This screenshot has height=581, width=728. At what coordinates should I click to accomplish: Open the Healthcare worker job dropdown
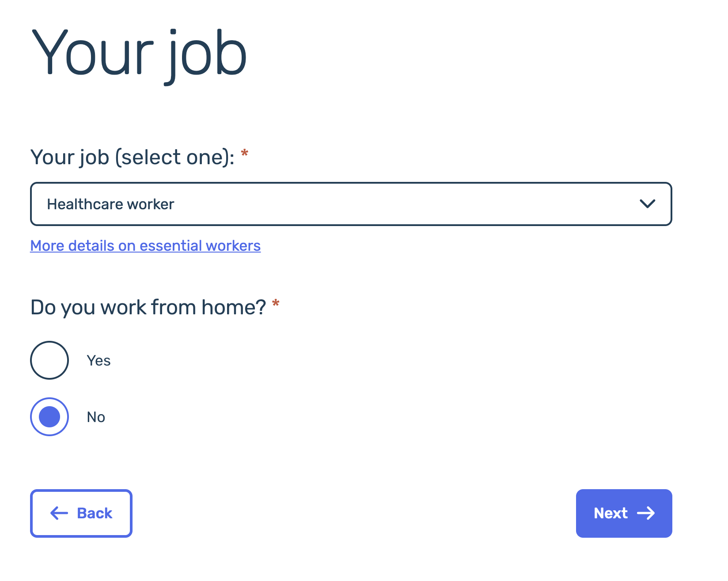[351, 204]
